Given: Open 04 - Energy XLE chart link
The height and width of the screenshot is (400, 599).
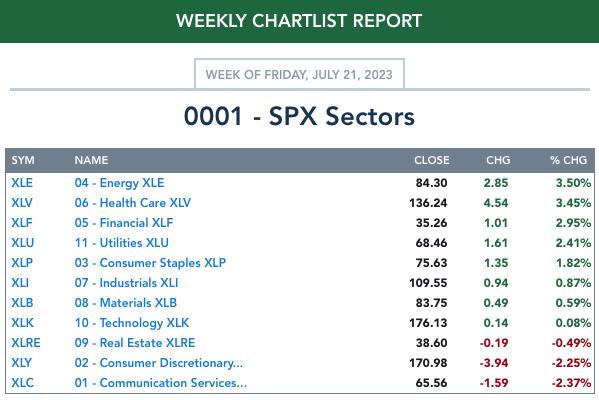Looking at the screenshot, I should pos(119,183).
